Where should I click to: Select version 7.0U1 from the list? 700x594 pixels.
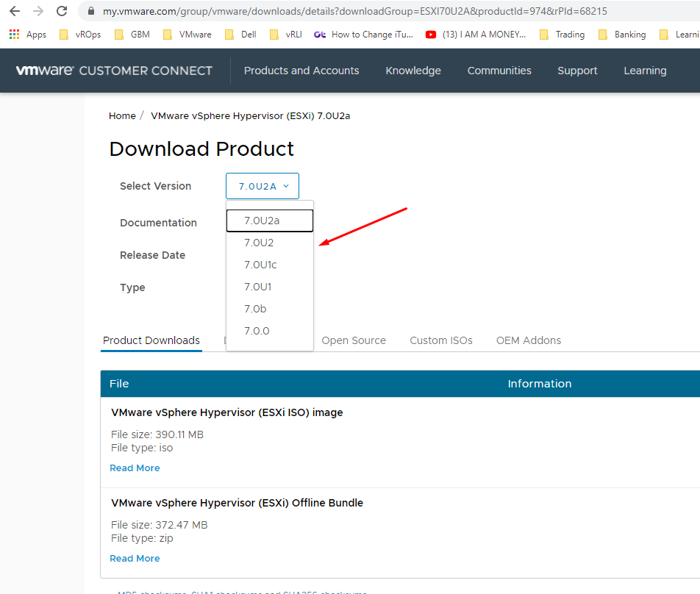(270, 287)
